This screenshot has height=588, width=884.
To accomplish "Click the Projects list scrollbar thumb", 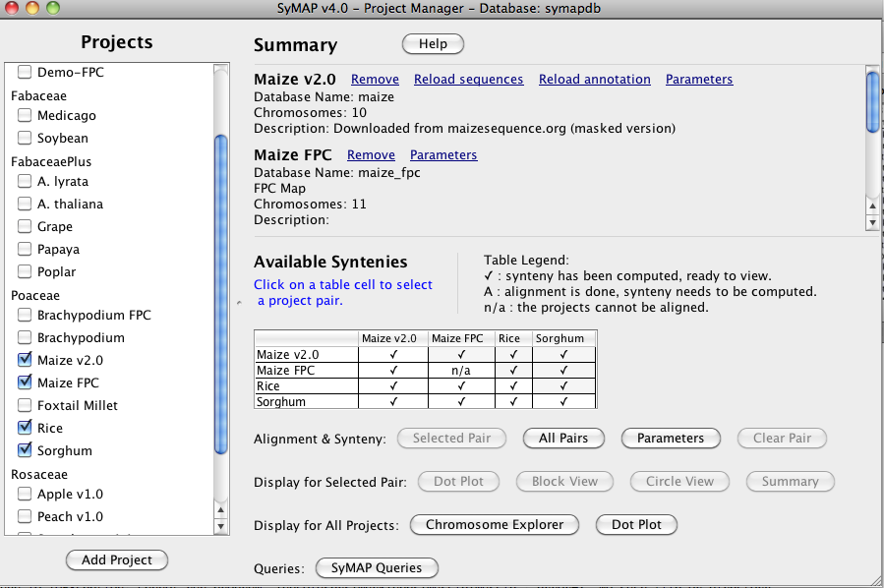I will (221, 294).
